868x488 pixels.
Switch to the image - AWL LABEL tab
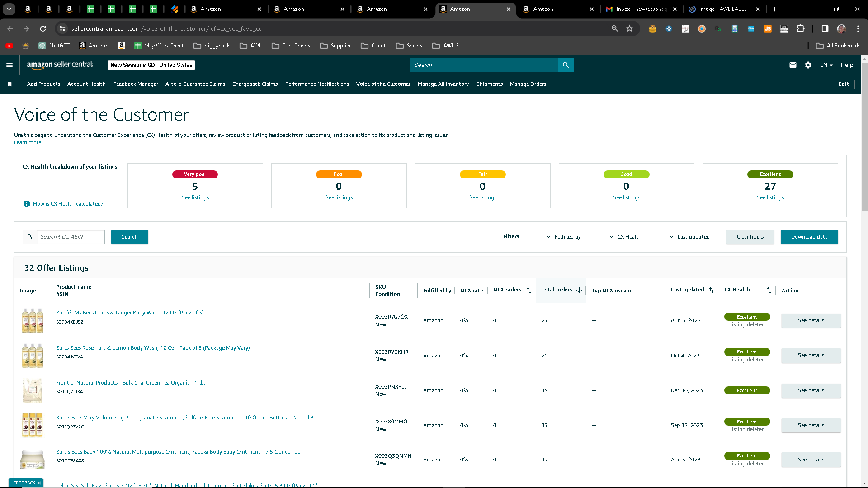point(723,9)
